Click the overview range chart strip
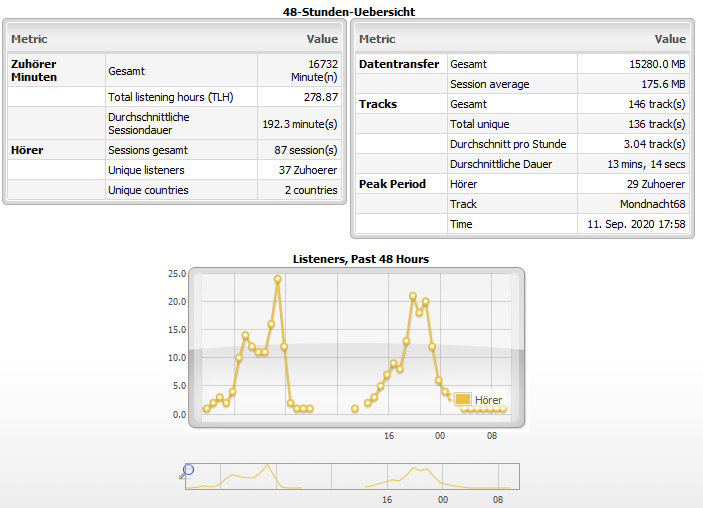The image size is (703, 508). point(352,476)
